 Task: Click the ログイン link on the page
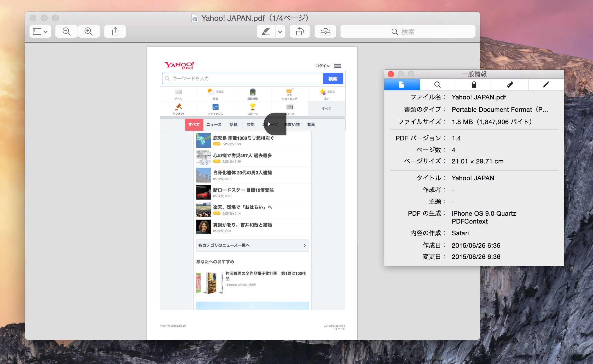(322, 66)
